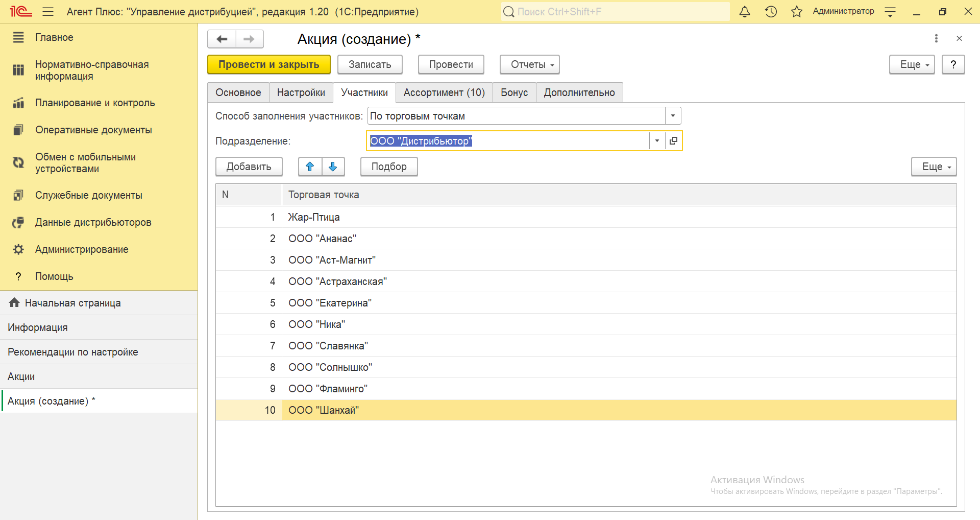This screenshot has width=980, height=520.
Task: Click Провести и закрыть button
Action: 269,64
